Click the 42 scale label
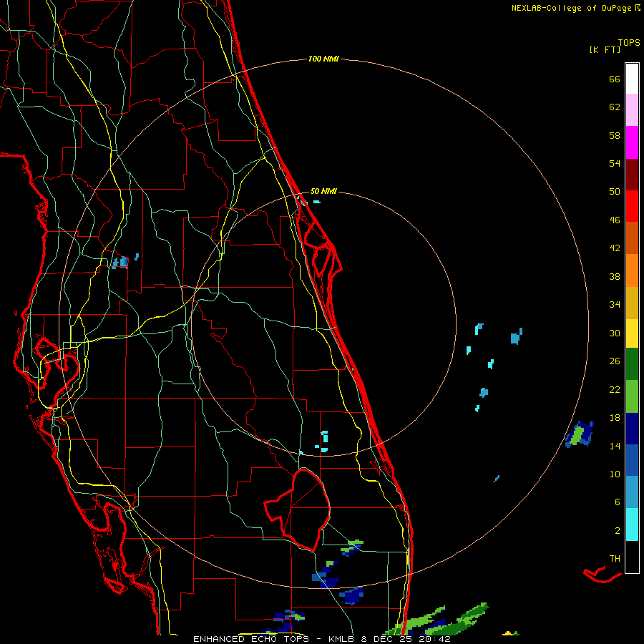This screenshot has height=644, width=644. tap(615, 248)
